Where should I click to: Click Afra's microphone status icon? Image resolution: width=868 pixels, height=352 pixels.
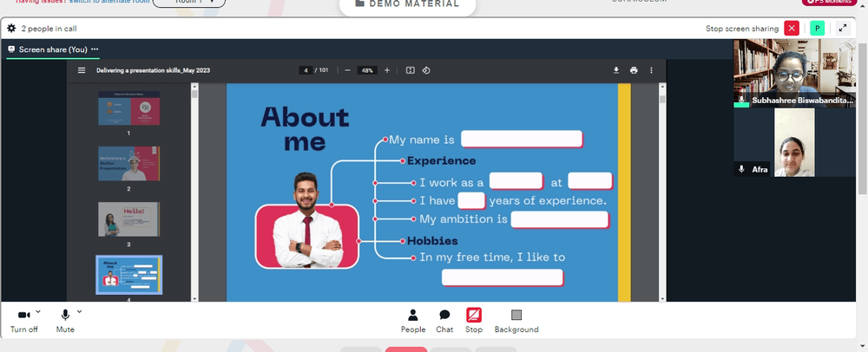click(741, 169)
